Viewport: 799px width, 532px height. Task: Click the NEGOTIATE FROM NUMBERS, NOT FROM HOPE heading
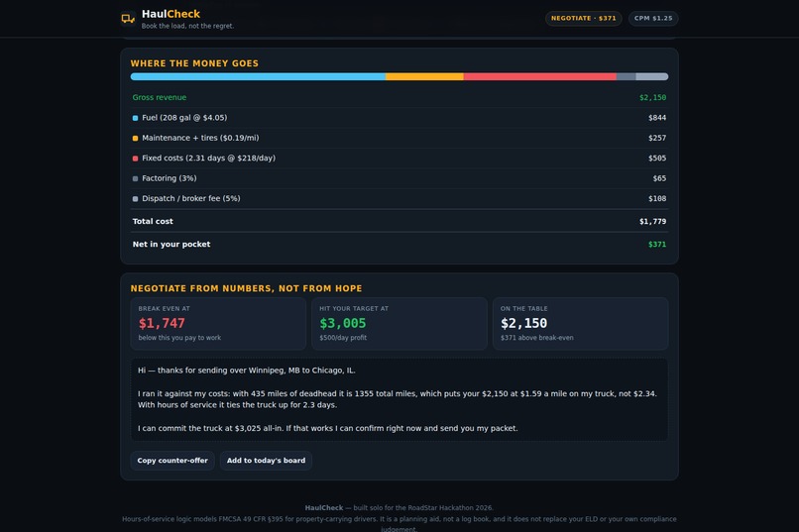tap(246, 288)
